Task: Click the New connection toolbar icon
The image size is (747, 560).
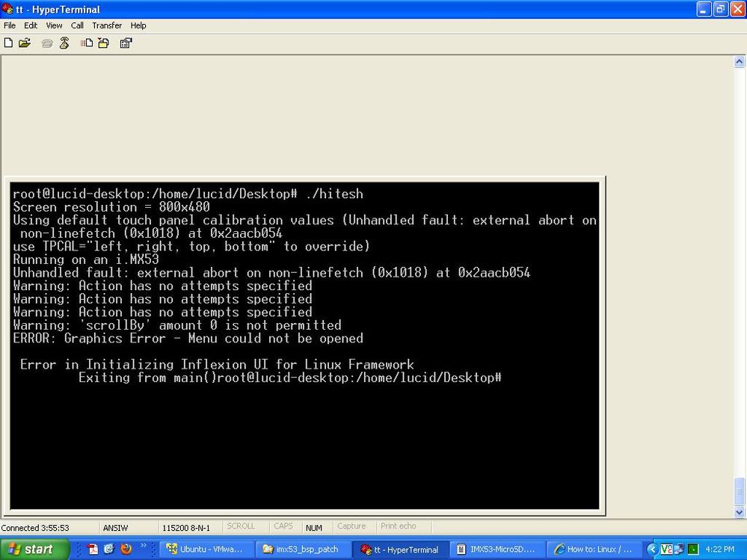Action: coord(8,43)
